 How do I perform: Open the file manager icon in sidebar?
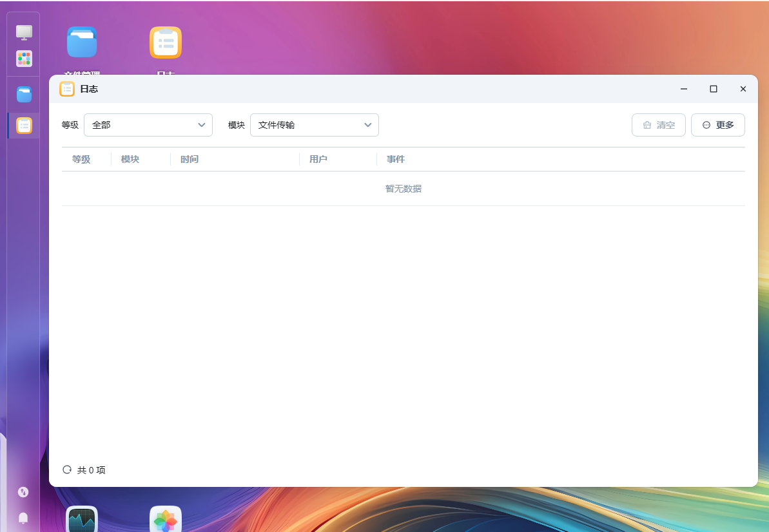[24, 94]
